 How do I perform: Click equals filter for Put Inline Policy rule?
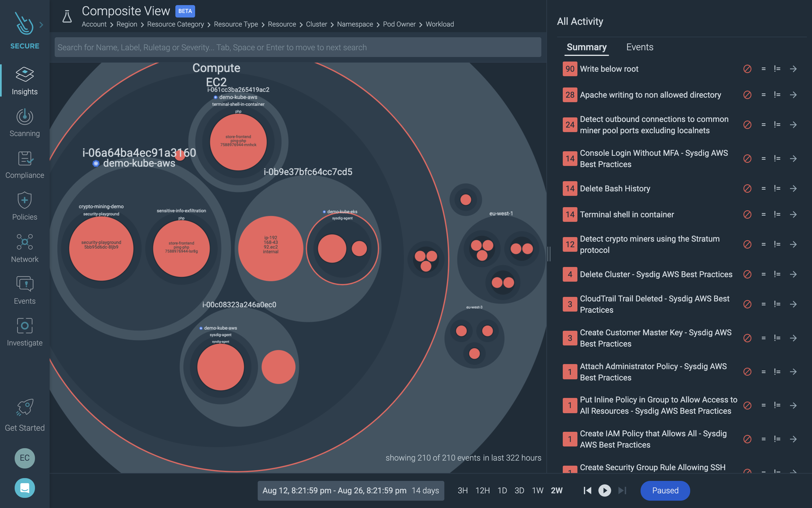(x=763, y=405)
